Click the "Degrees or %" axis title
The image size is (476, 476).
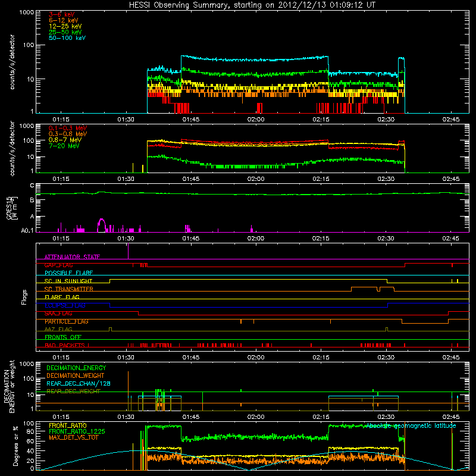15,446
